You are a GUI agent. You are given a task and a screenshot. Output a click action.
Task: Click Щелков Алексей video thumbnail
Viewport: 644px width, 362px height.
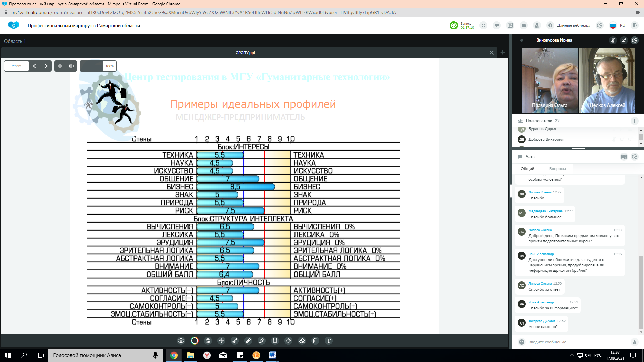[x=607, y=80]
